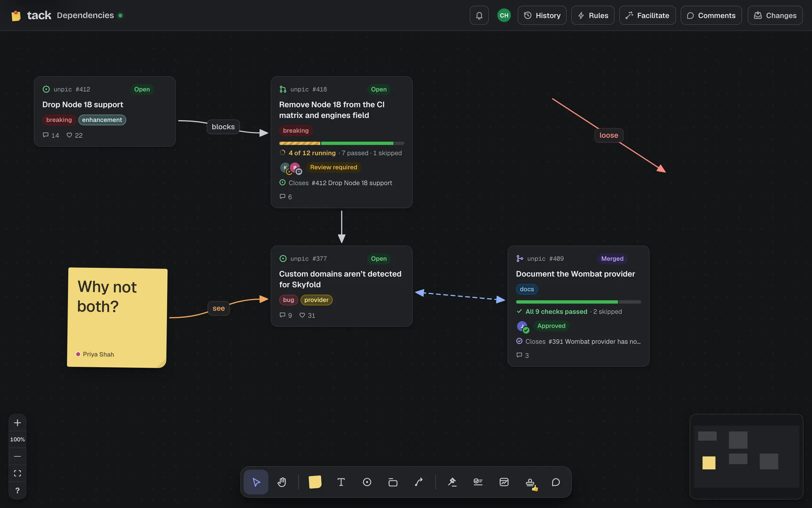Click the 'provider' label on #377

tap(316, 300)
